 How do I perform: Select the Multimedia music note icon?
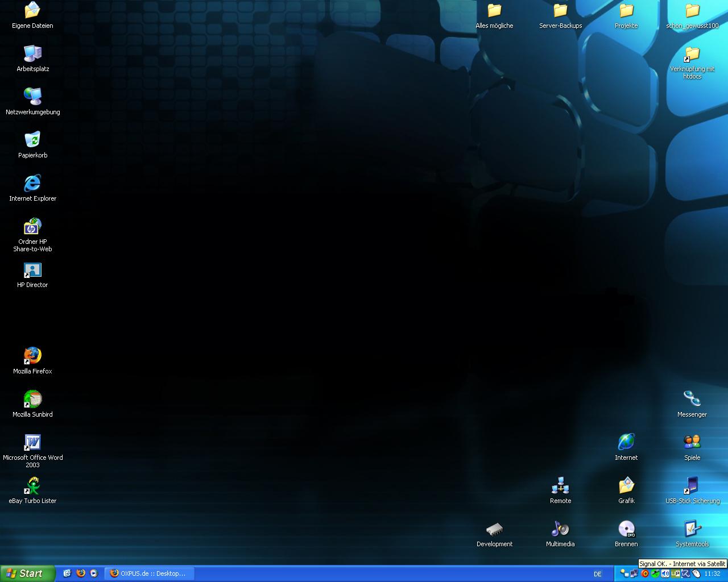click(x=560, y=529)
